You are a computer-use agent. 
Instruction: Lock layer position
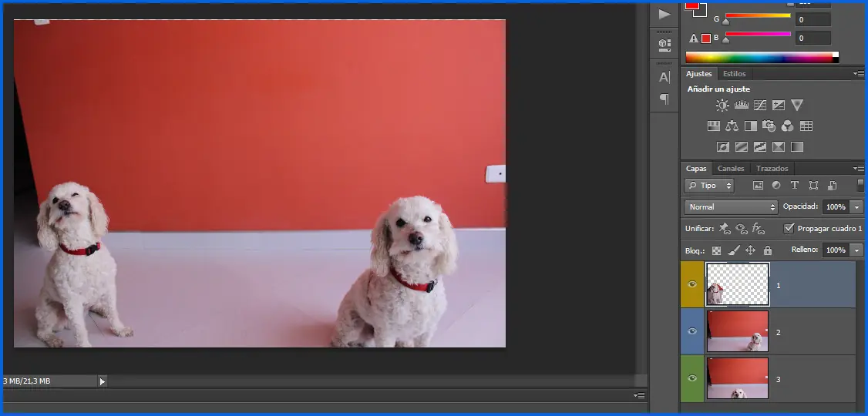751,250
